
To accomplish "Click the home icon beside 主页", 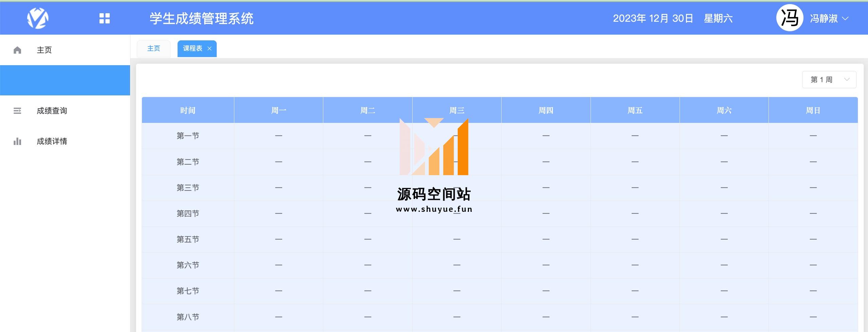I will [x=17, y=50].
